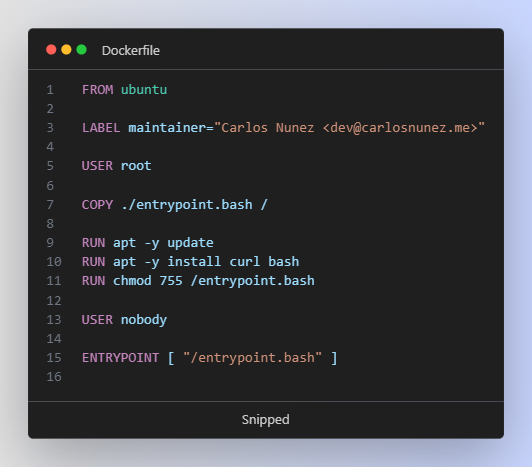Click the number 755 on line 11
Viewport: 532px width, 467px height.
point(171,281)
